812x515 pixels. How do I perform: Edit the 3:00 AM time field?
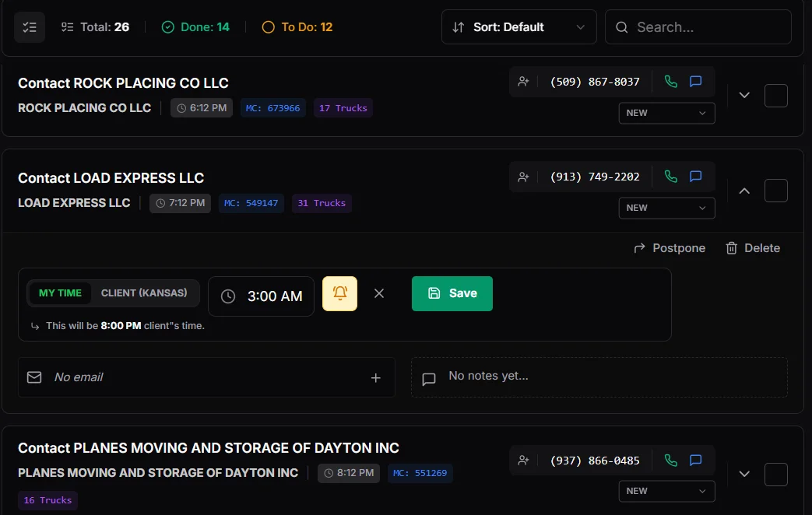pos(261,296)
